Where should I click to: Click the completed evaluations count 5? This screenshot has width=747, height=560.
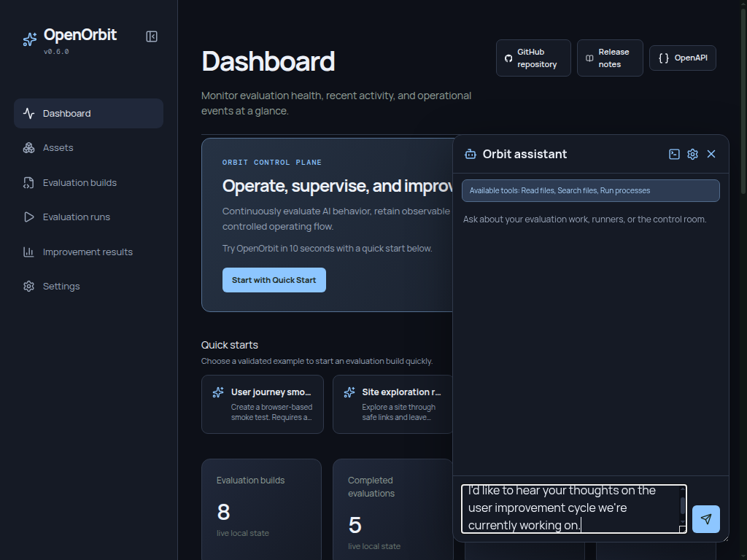(355, 525)
